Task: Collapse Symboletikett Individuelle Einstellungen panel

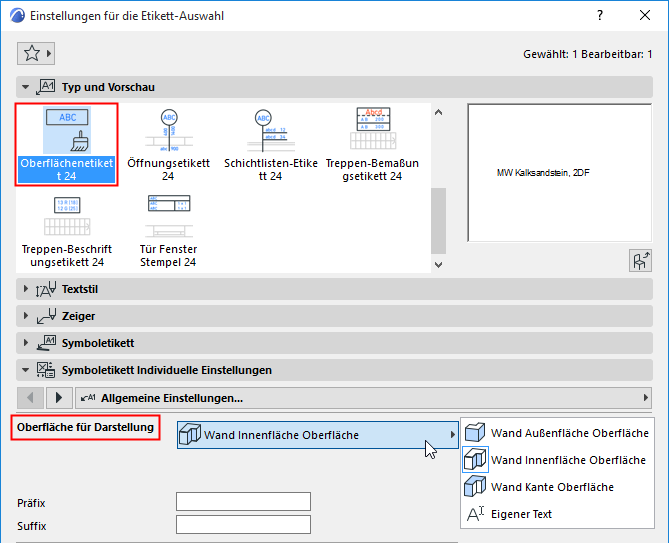Action: pos(26,370)
